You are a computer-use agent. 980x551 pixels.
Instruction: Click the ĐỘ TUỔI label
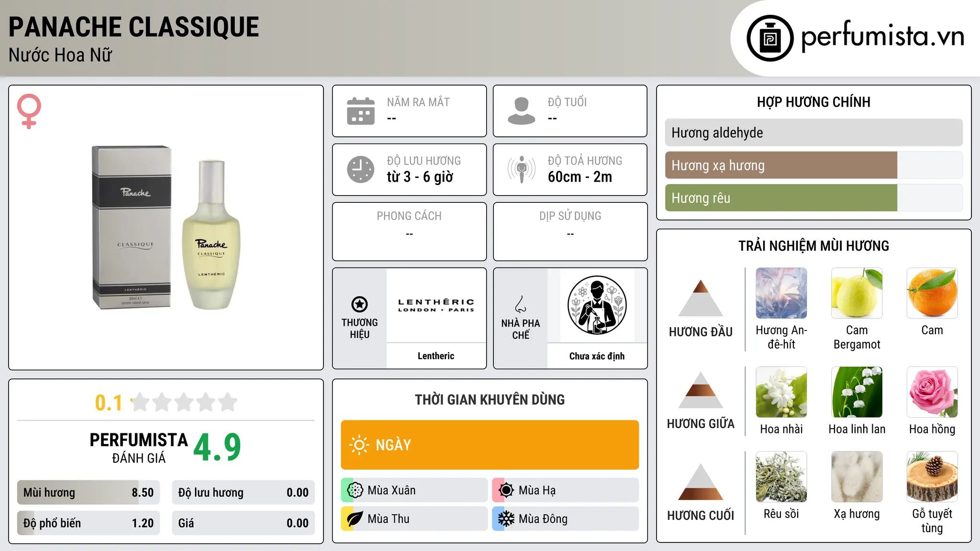567,102
